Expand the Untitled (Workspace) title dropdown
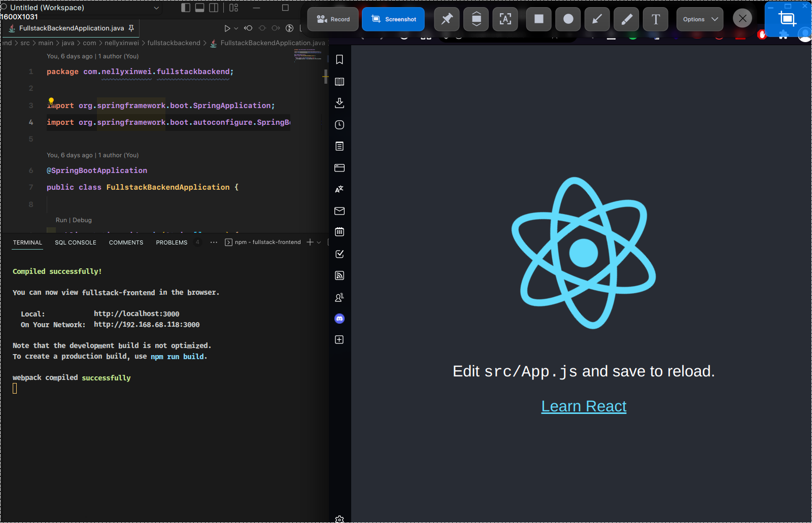 pos(156,8)
